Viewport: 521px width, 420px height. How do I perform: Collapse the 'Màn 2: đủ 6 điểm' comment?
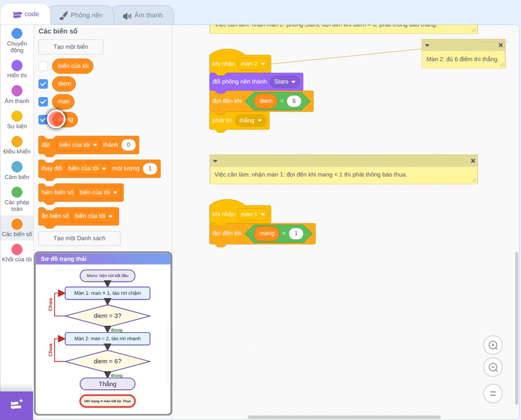tap(427, 45)
